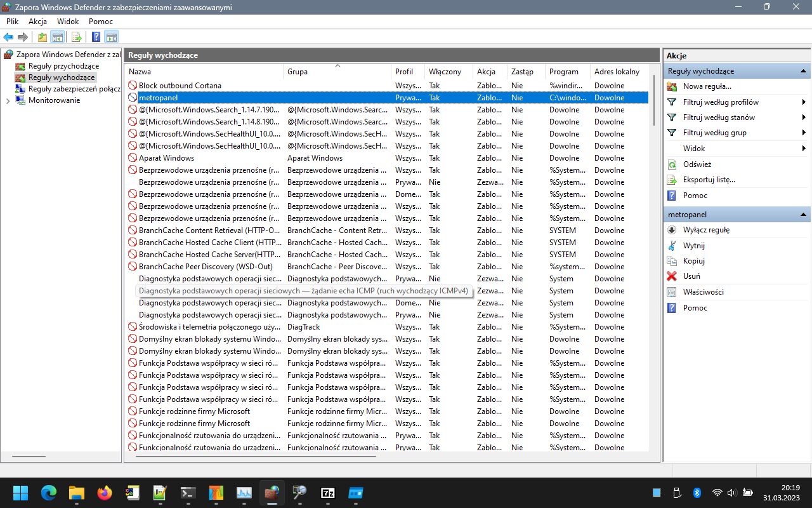
Task: Open help via the toolbar question-mark icon
Action: click(96, 37)
